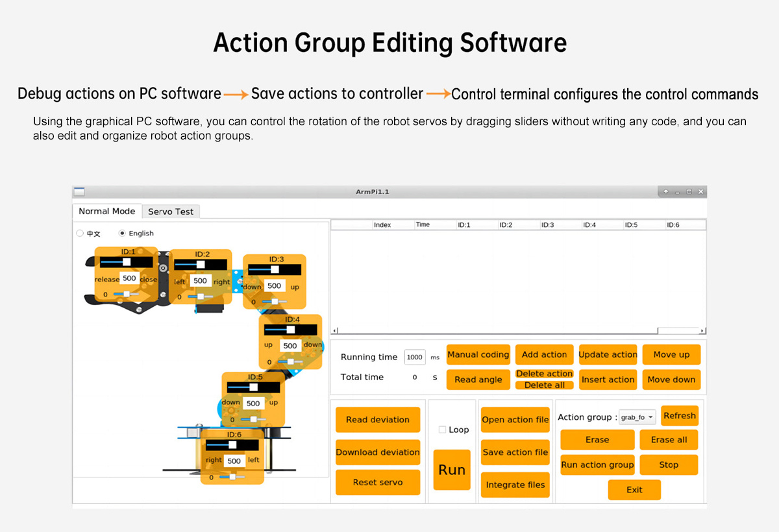Screen dimensions: 779x532
Task: Click the title bar maximize icon
Action: click(689, 192)
